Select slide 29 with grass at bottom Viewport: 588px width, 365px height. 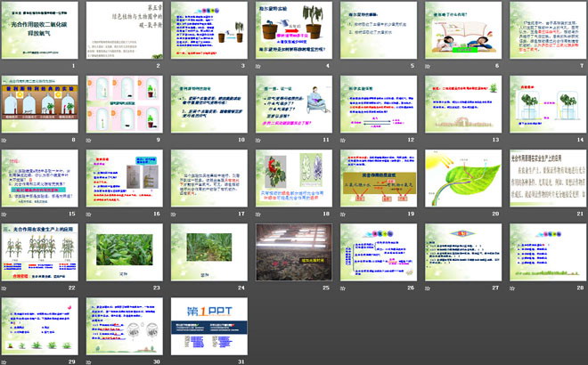tap(41, 326)
